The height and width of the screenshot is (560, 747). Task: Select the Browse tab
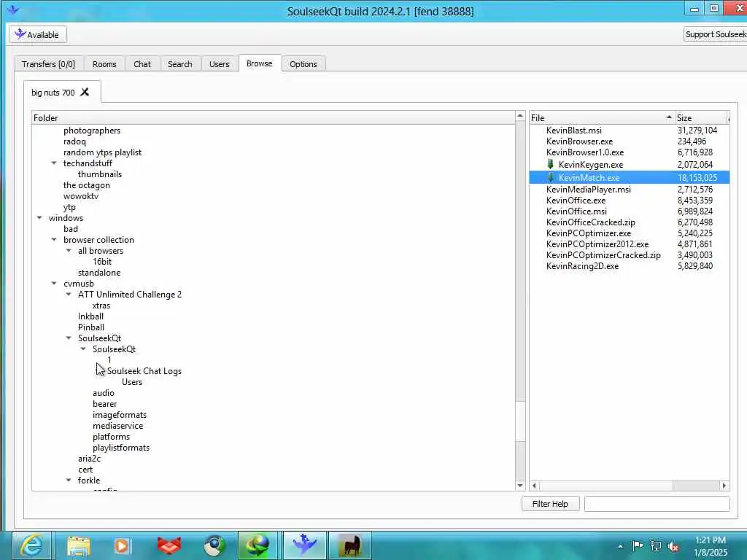pyautogui.click(x=260, y=63)
